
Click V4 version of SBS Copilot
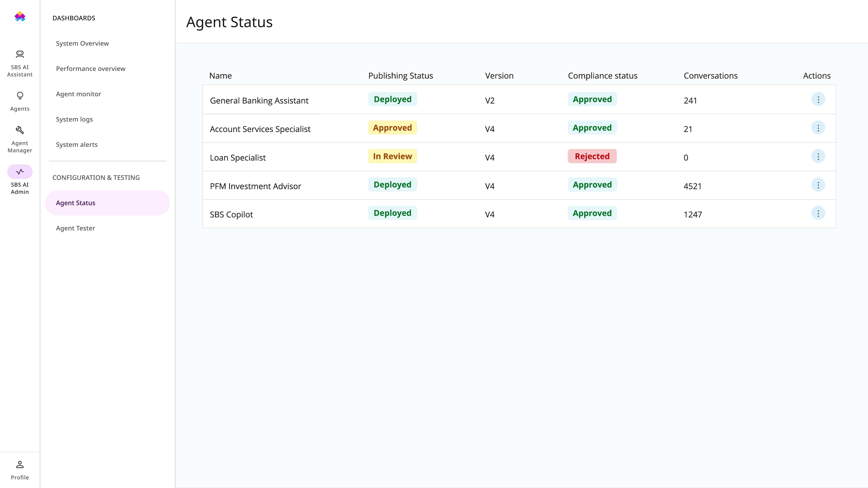point(490,214)
